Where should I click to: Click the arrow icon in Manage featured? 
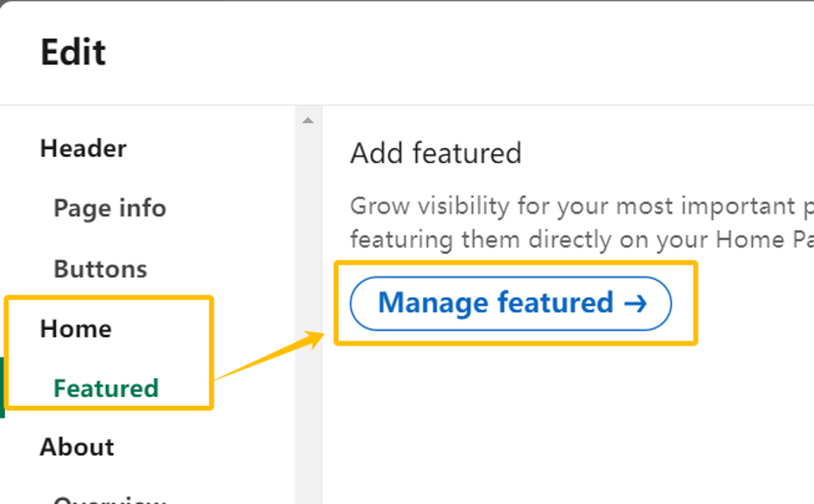click(x=636, y=303)
